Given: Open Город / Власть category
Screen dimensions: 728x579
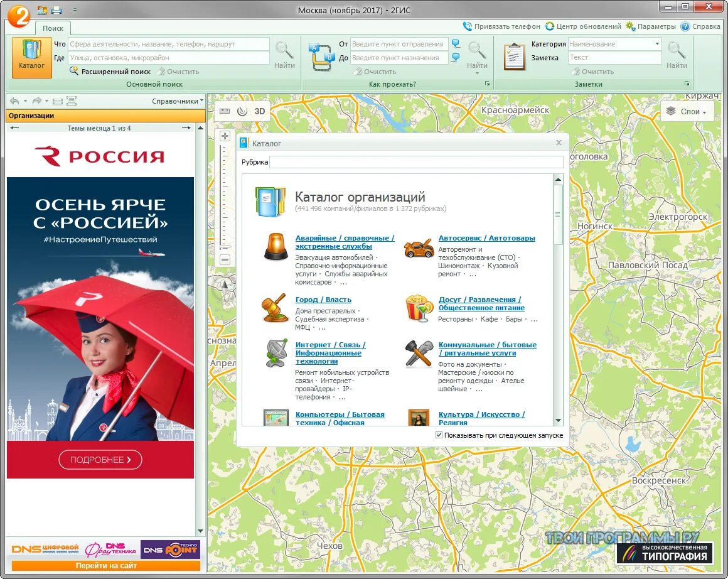Looking at the screenshot, I should pos(323,300).
